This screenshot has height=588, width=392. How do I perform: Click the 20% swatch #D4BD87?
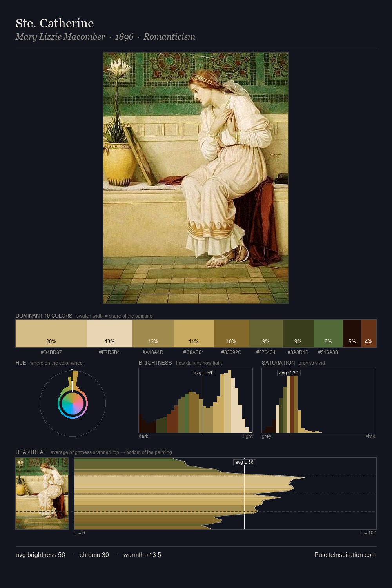click(51, 334)
